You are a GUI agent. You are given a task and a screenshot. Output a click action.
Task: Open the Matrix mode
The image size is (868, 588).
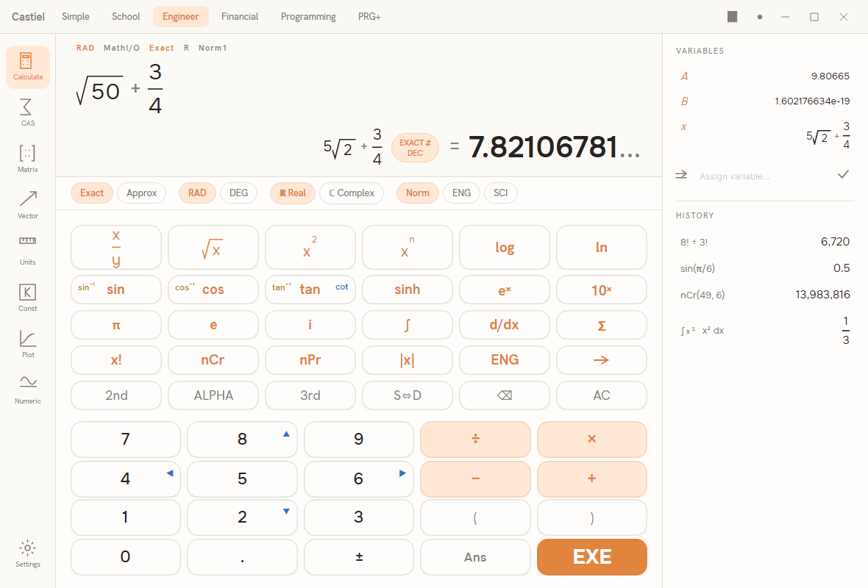pyautogui.click(x=28, y=159)
